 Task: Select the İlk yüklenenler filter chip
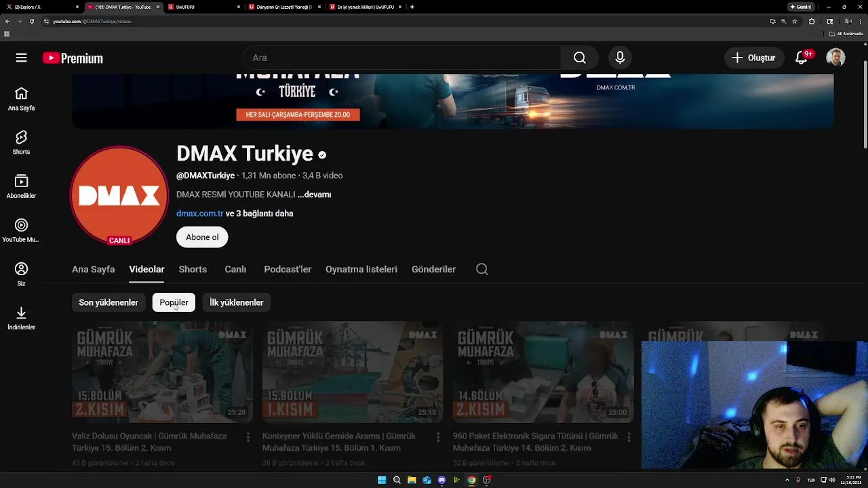237,302
